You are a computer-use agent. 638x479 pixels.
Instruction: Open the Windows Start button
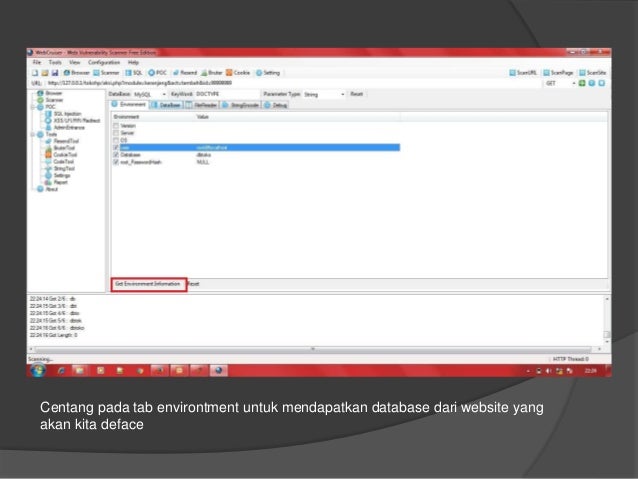[x=38, y=371]
